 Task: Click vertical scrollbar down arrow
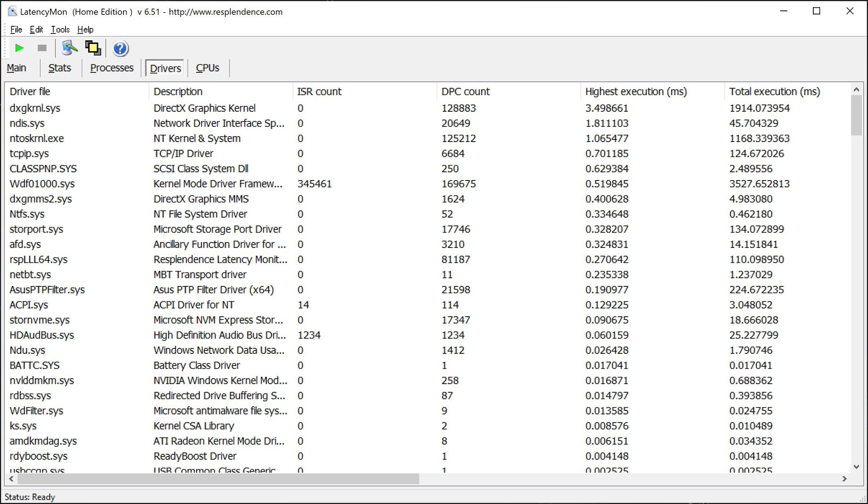coord(856,466)
